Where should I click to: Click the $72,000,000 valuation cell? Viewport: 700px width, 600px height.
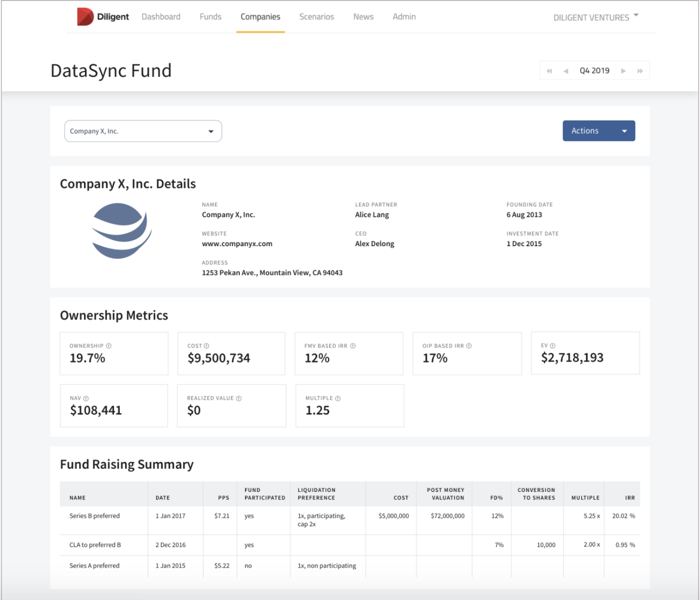[x=448, y=516]
